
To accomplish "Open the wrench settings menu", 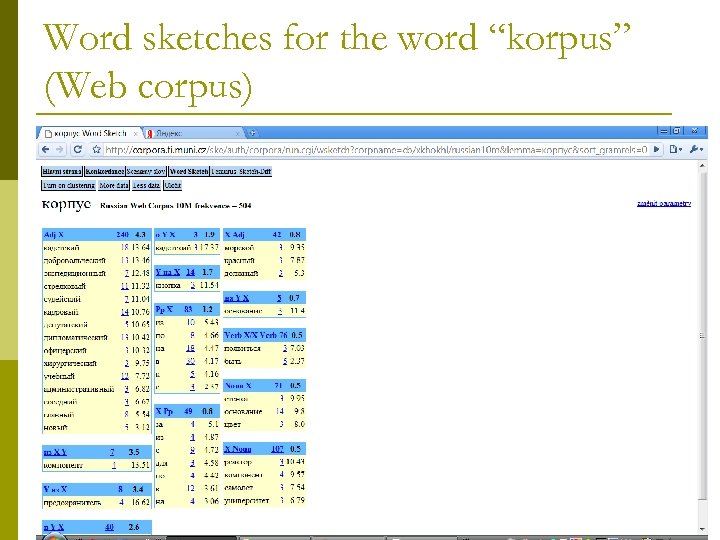I will point(697,149).
